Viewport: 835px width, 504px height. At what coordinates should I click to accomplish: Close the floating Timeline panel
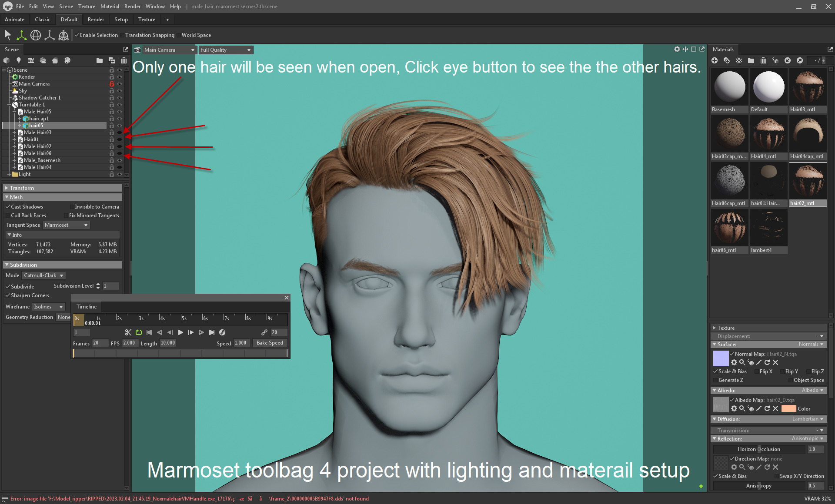[287, 298]
